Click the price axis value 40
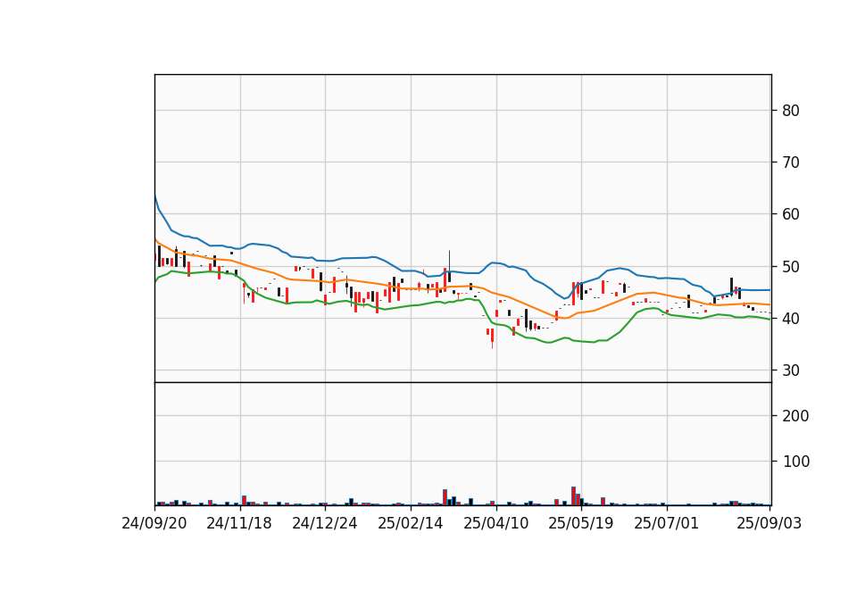 click(791, 319)
